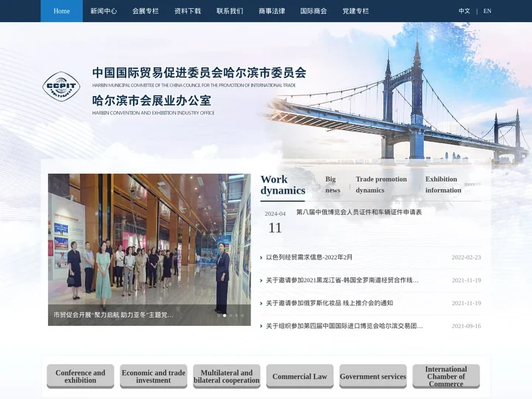Open article about 第四届中国国际进口博览会哈尔滨交易团
Viewport: 532px width, 399px height.
pyautogui.click(x=344, y=326)
